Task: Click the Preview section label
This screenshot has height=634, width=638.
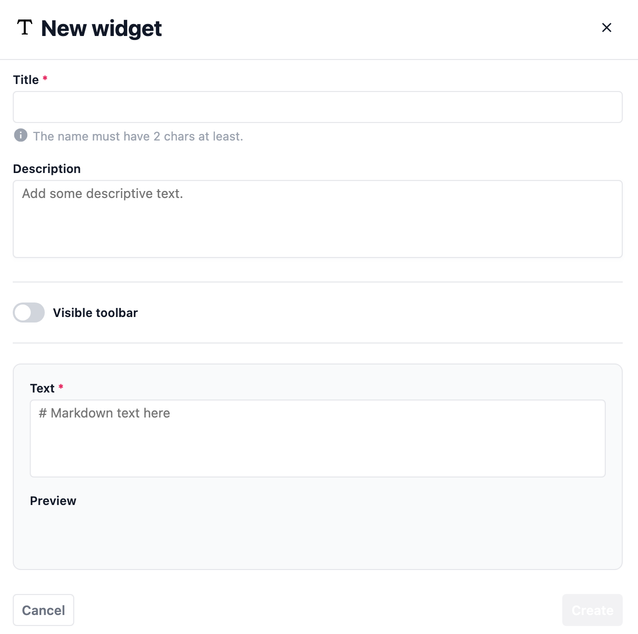Action: pos(53,501)
